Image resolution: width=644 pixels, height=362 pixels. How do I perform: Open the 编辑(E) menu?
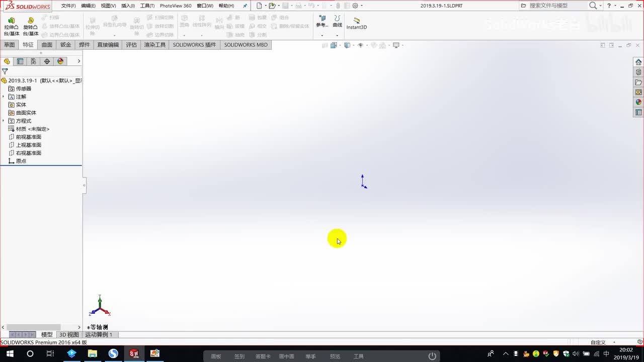coord(88,6)
